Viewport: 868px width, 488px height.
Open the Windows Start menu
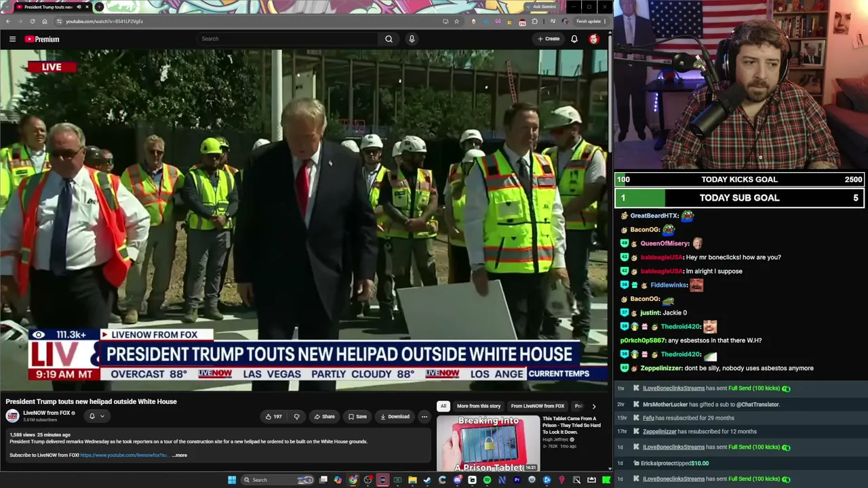232,480
